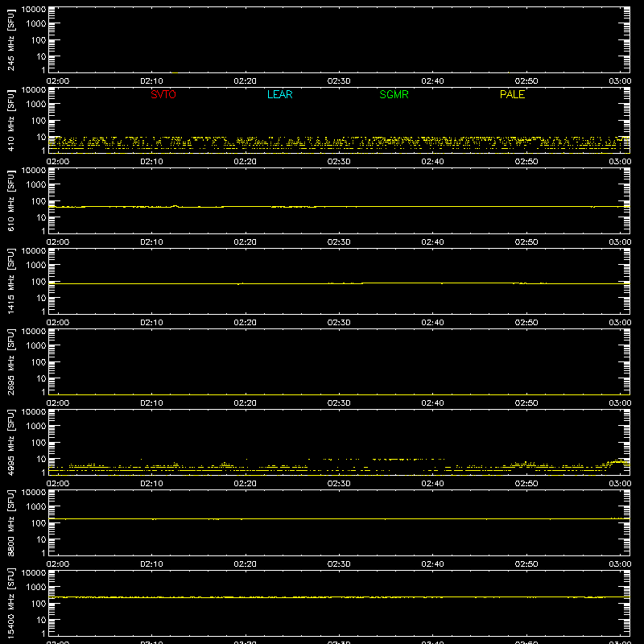The image size is (644, 644).
Task: Click the 100 y-axis value of 610 MHz panel
Action: pyautogui.click(x=39, y=200)
